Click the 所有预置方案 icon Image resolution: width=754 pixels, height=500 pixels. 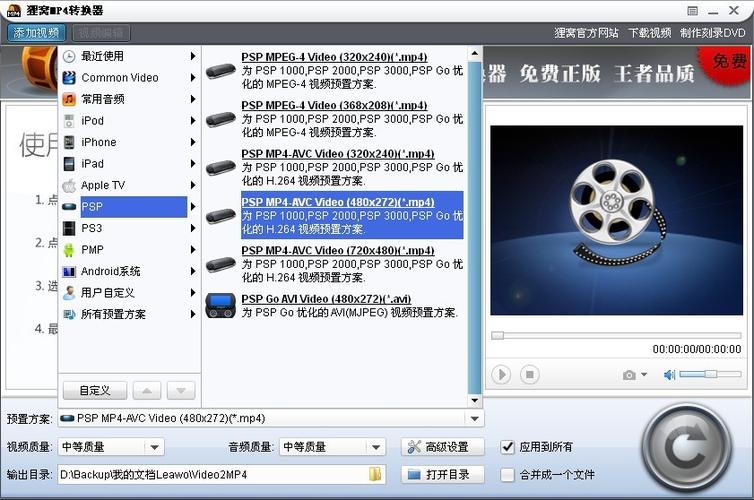[69, 314]
